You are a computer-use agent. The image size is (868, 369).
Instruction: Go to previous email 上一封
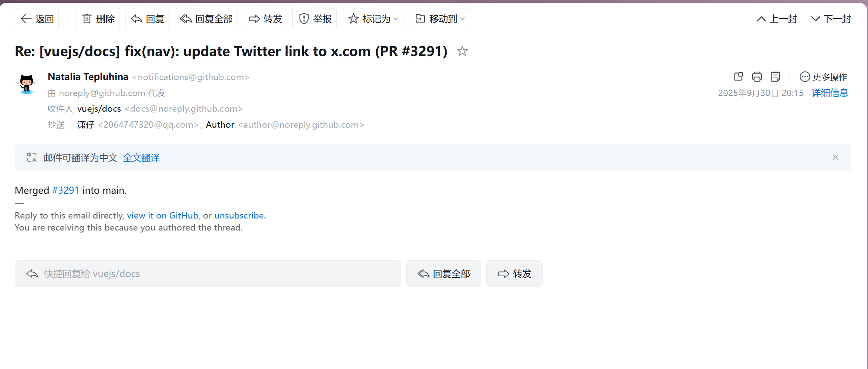pos(777,19)
